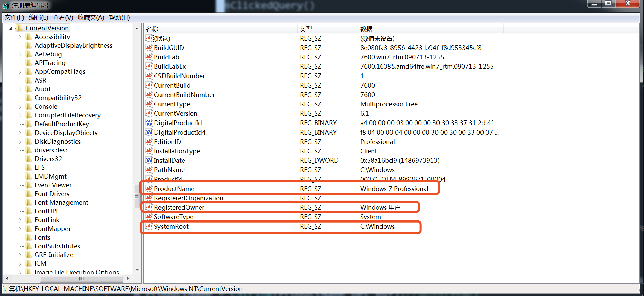This screenshot has width=644, height=296.
Task: Click the BuildLabEx string value icon
Action: 149,66
